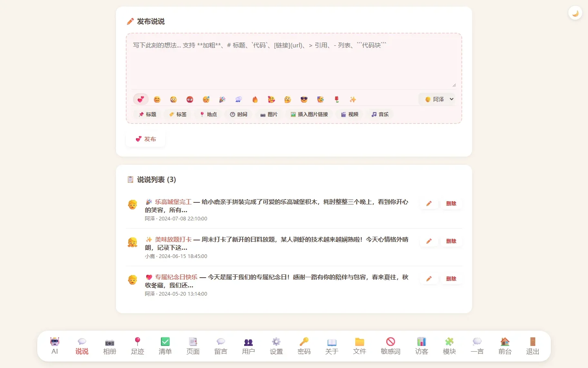Viewport: 588px width, 368px height.
Task: Open the 设置 settings tab
Action: [x=276, y=346]
